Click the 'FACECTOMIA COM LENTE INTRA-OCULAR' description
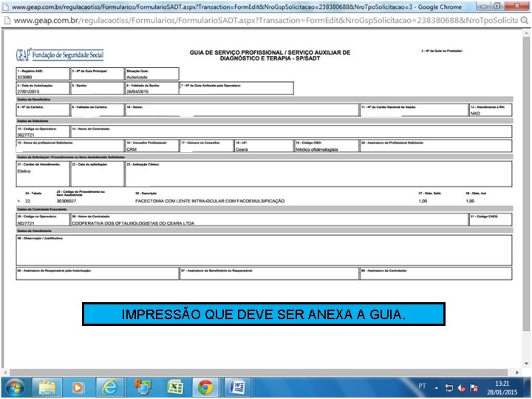This screenshot has width=532, height=399. tap(210, 201)
